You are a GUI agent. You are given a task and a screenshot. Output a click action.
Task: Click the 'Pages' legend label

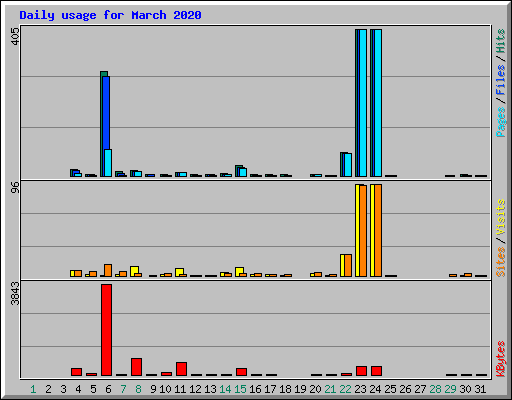pyautogui.click(x=500, y=122)
